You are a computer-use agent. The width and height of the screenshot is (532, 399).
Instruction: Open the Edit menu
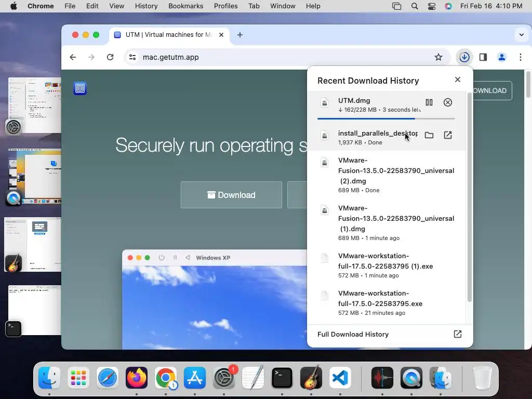[x=92, y=6]
